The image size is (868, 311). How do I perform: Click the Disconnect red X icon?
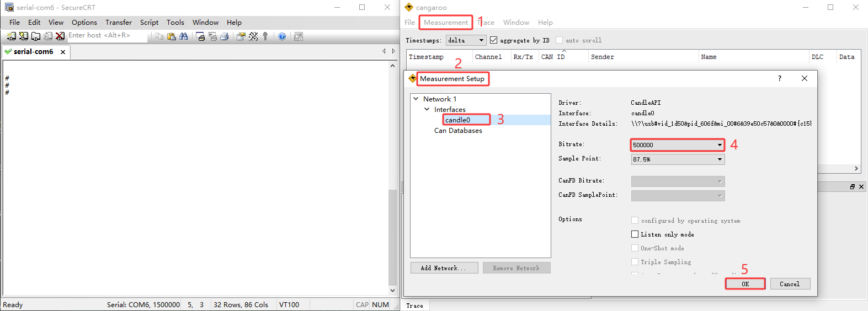[60, 36]
